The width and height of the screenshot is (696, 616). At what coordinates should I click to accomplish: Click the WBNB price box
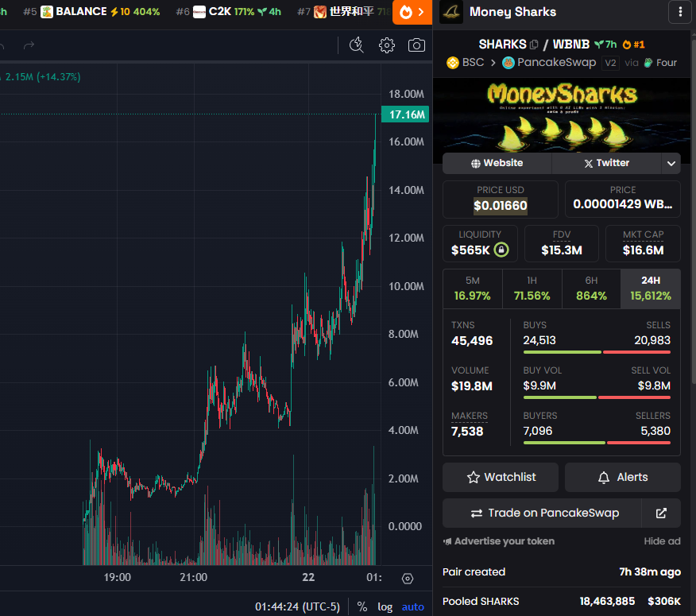pos(623,199)
